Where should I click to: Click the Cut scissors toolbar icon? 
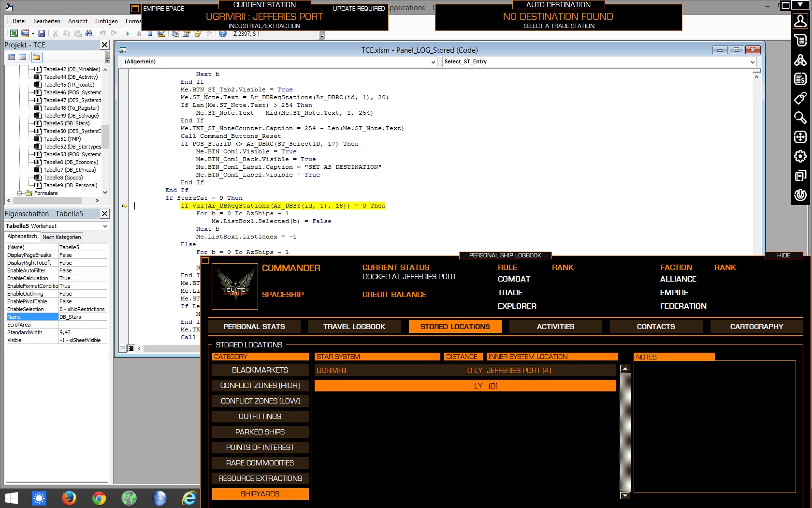[56, 33]
